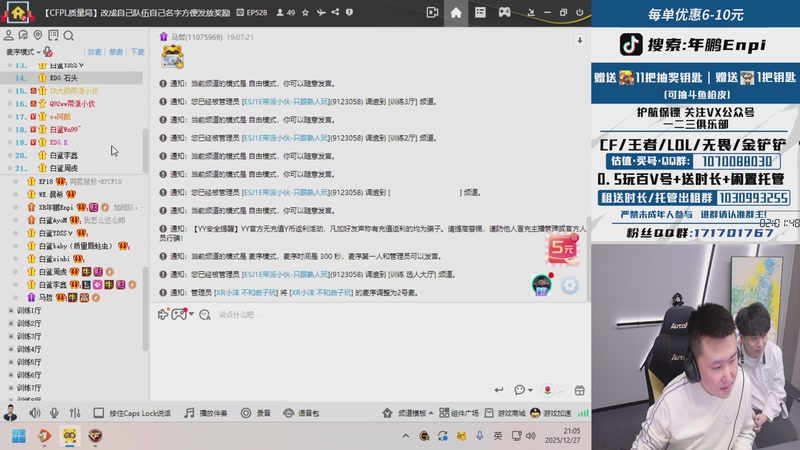Click the 放麦 link

(94, 52)
